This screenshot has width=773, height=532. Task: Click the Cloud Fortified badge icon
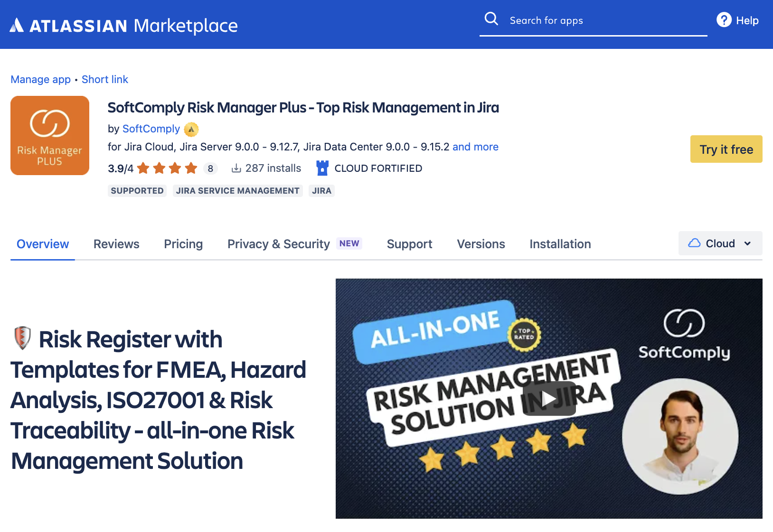tap(322, 168)
